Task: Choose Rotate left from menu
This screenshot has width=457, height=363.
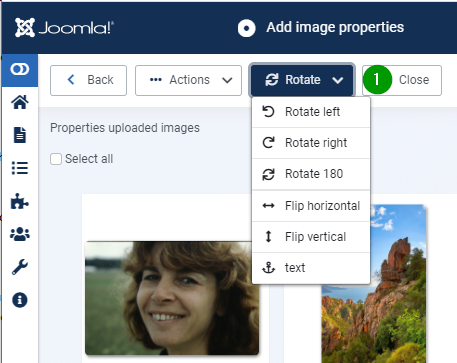Action: [x=311, y=112]
